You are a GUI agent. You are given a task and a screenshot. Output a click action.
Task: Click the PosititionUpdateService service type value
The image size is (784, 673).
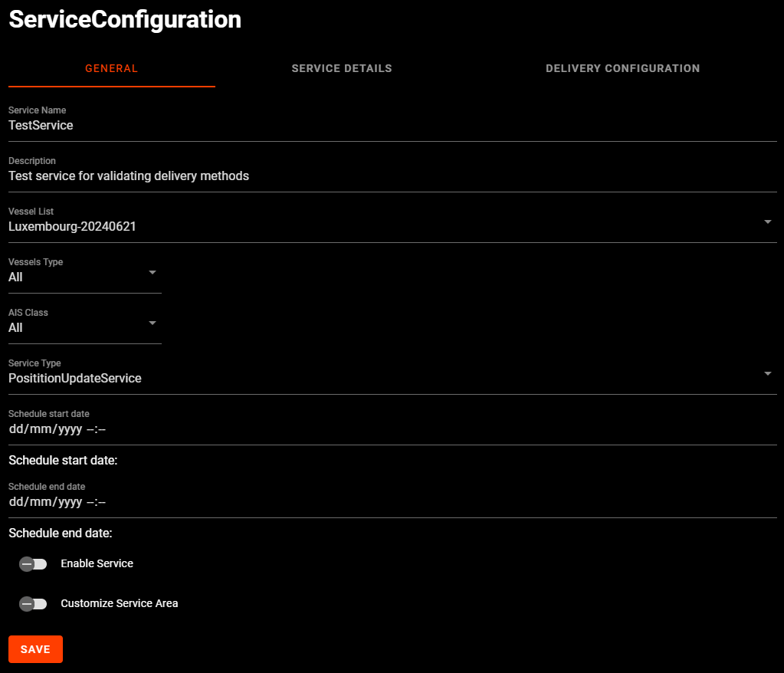[75, 379]
